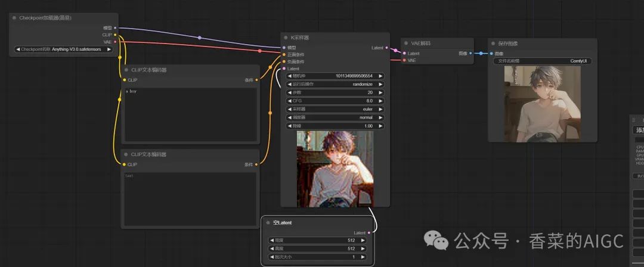Open the 调度器 normal dropdown

[335, 117]
